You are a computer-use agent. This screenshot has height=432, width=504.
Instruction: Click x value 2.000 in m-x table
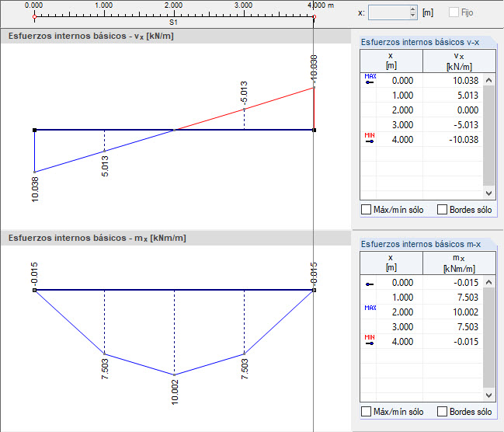402,312
